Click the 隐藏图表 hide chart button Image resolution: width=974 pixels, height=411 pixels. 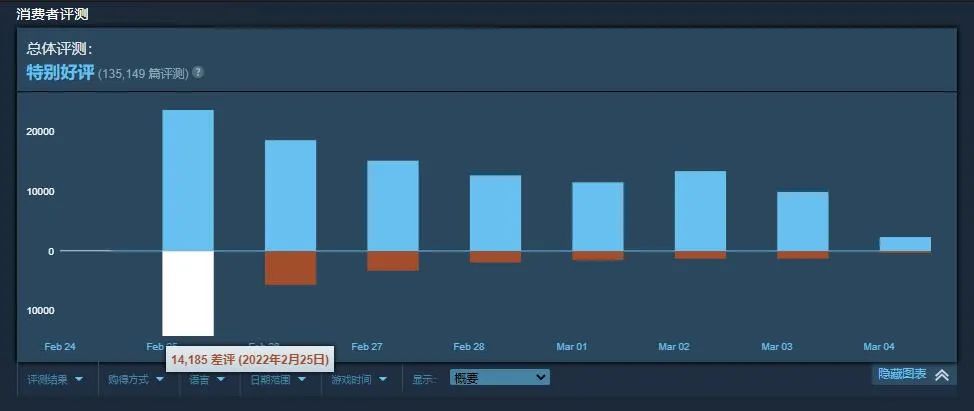click(901, 375)
